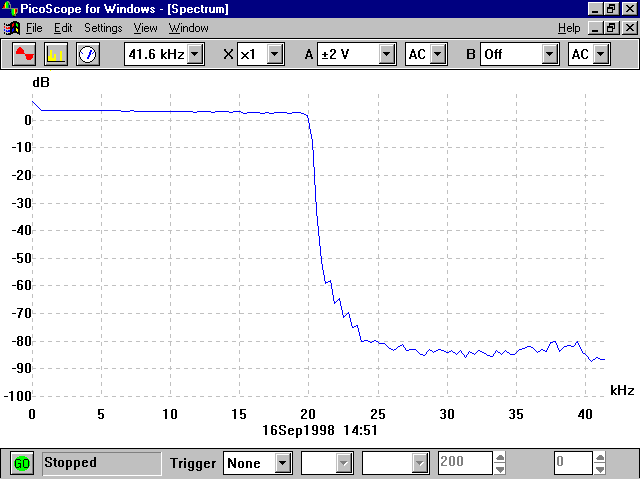Image resolution: width=640 pixels, height=480 pixels.
Task: Expand the Trigger None dropdown
Action: (x=282, y=463)
